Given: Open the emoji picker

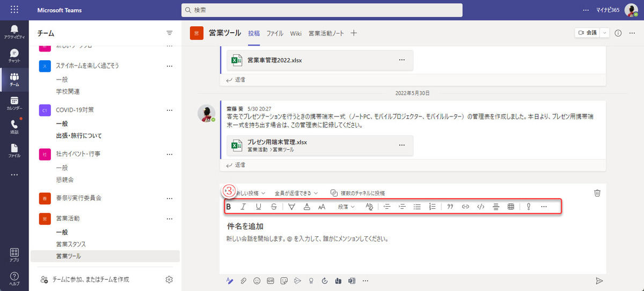Looking at the screenshot, I should coord(257,280).
